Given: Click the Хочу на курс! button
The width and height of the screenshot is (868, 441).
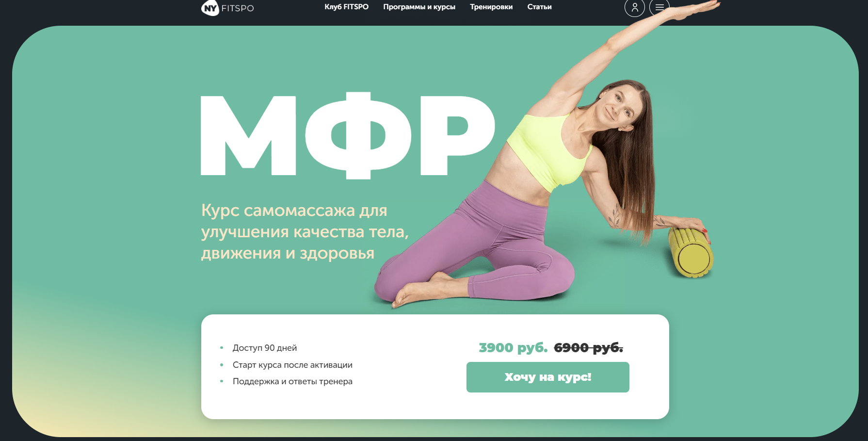Looking at the screenshot, I should tap(547, 377).
